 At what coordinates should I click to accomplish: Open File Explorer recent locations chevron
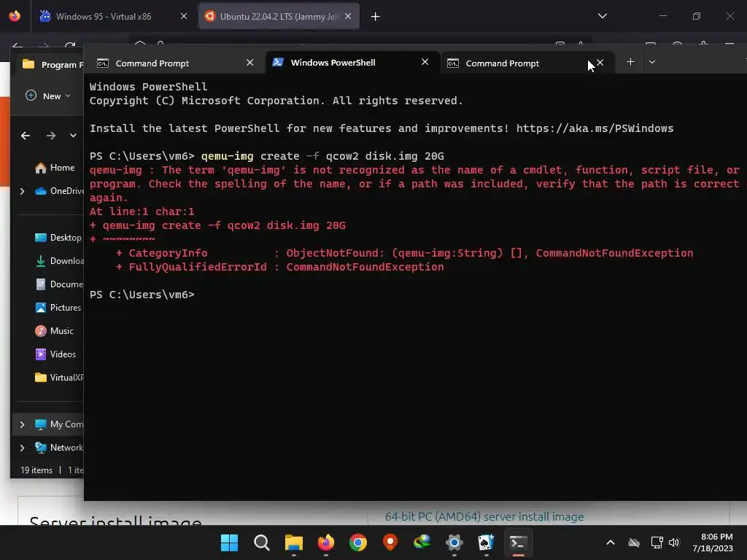click(x=73, y=136)
